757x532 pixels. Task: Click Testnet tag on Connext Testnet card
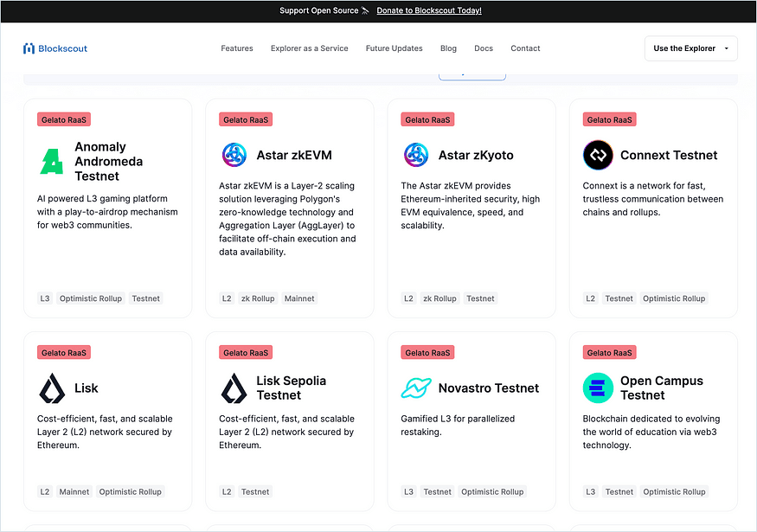[619, 298]
